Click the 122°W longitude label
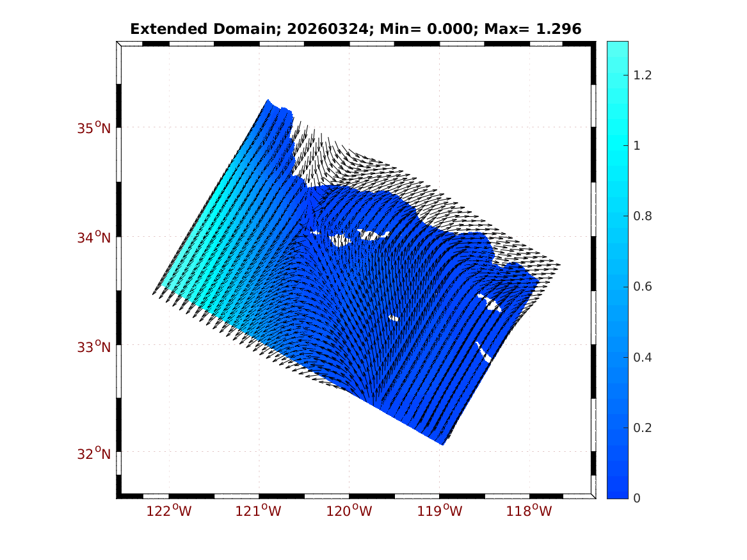This screenshot has height=560, width=747. pos(170,511)
